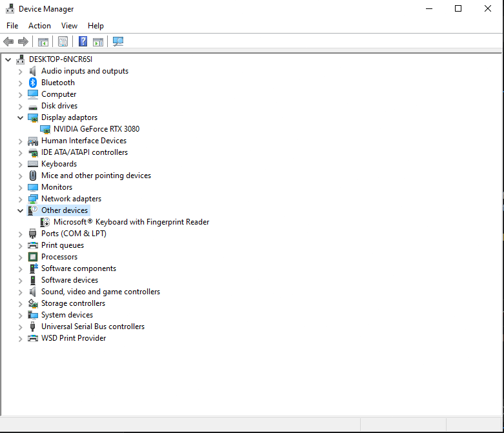This screenshot has width=504, height=433.
Task: Select the Software devices label
Action: pos(70,280)
